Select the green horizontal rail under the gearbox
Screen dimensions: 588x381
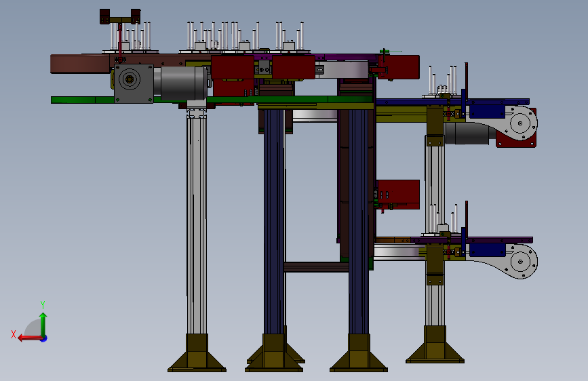212,100
